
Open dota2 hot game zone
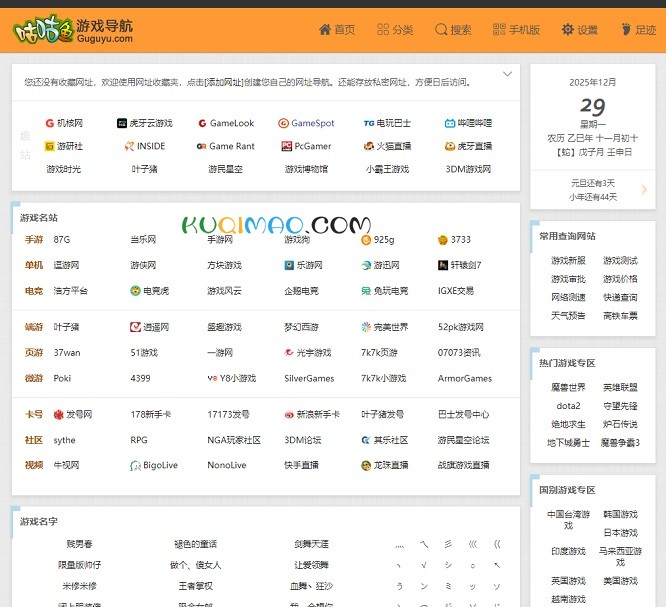pyautogui.click(x=568, y=406)
